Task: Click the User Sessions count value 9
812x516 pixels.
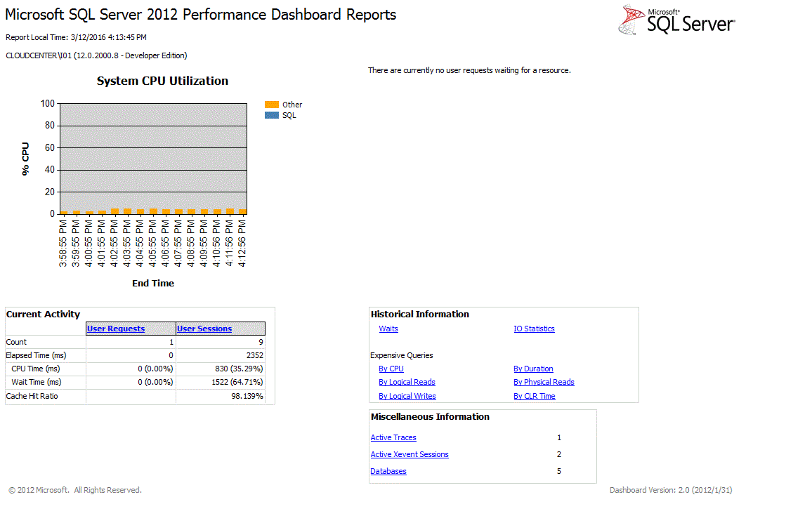Action: tap(261, 342)
